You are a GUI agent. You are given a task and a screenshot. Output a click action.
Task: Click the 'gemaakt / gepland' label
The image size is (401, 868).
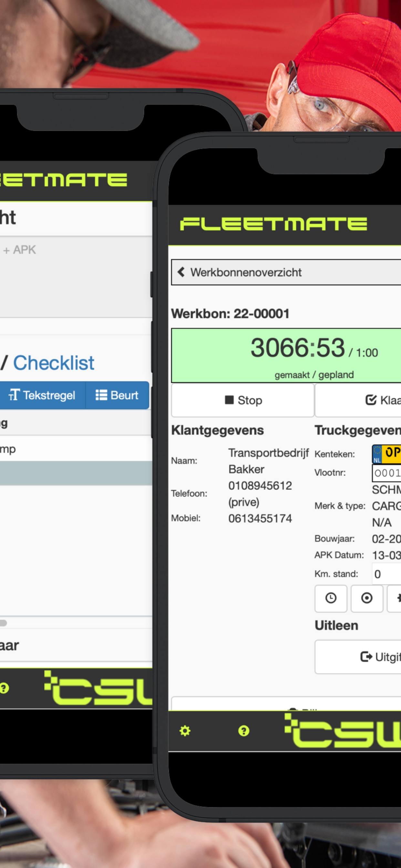coord(314,375)
